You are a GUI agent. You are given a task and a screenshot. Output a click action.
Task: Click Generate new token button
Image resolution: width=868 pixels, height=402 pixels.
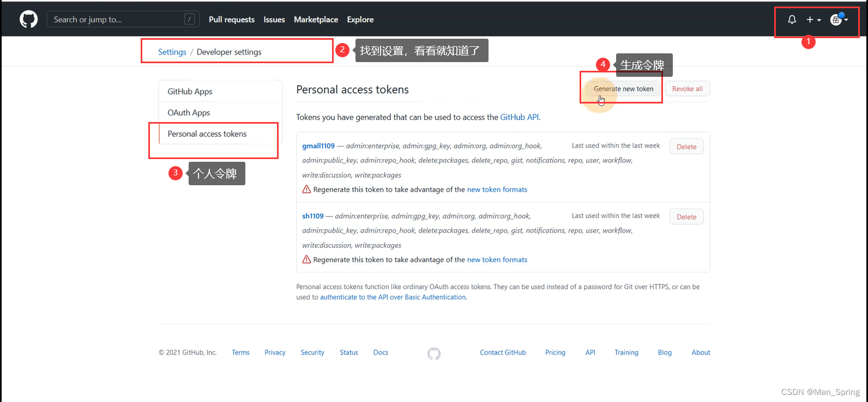point(623,89)
